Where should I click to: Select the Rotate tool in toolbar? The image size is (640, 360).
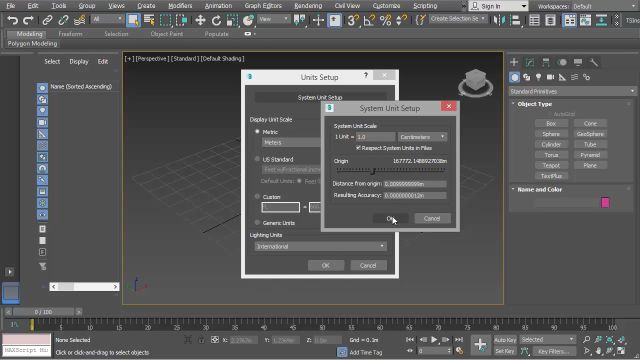tap(216, 20)
